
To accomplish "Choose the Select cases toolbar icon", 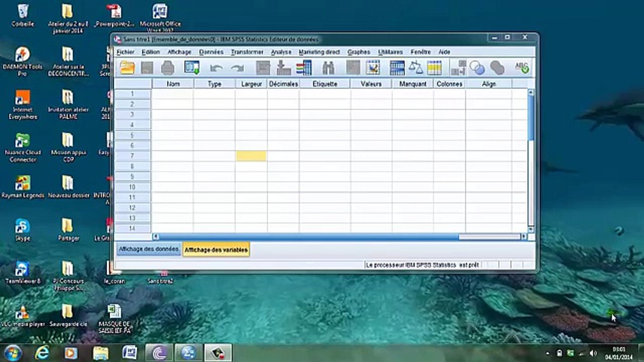I will [x=434, y=68].
